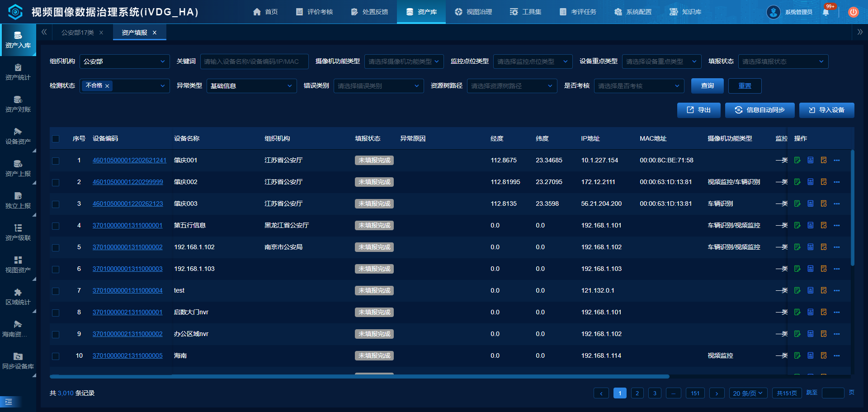Click blue detail icon for row 筆庆002
868x412 pixels.
(x=810, y=182)
